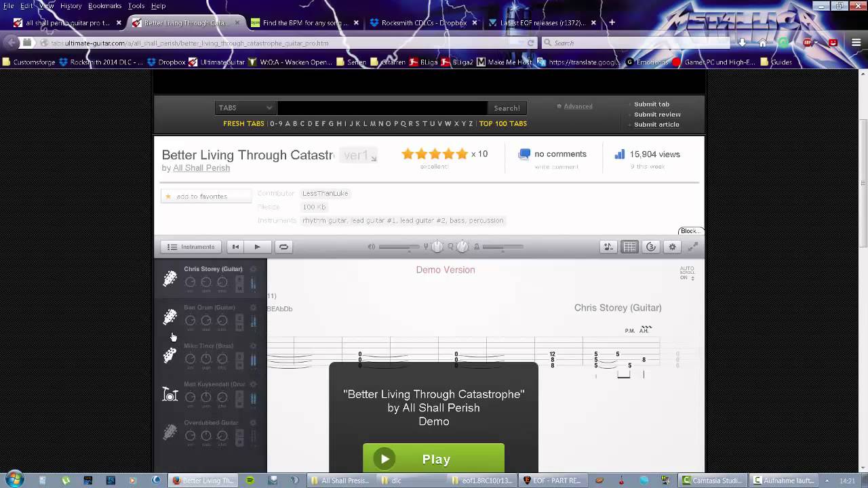Click Matt Kuykendall drum kit icon
The height and width of the screenshot is (488, 868).
(170, 394)
